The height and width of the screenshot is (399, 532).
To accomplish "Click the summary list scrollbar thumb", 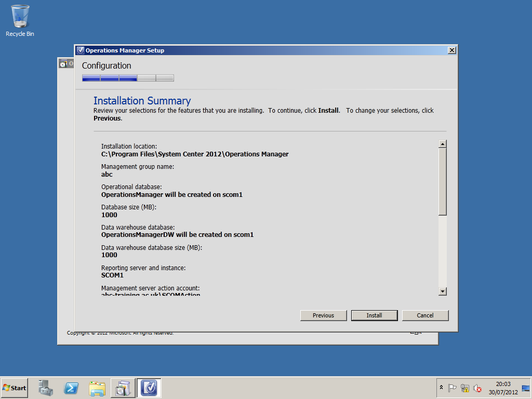I will point(442,181).
